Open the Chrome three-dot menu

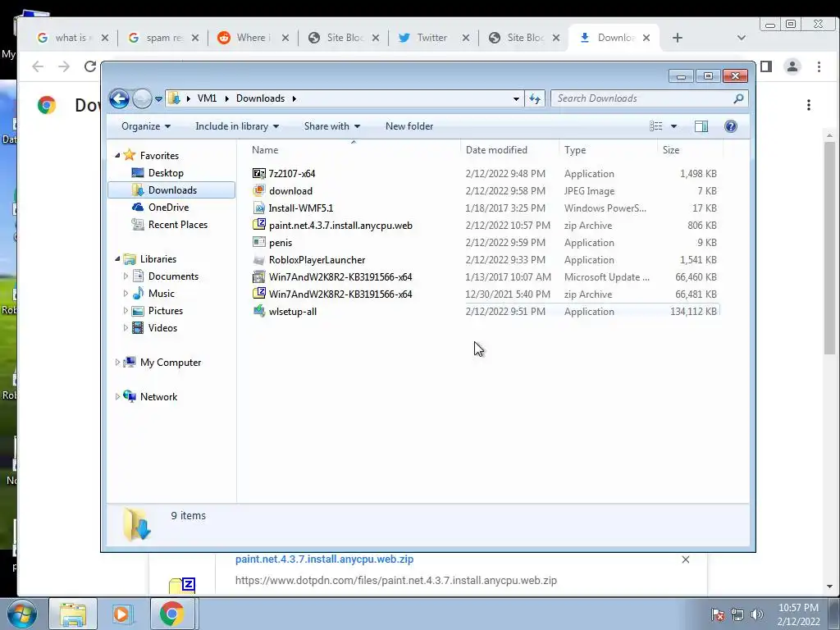tap(819, 66)
